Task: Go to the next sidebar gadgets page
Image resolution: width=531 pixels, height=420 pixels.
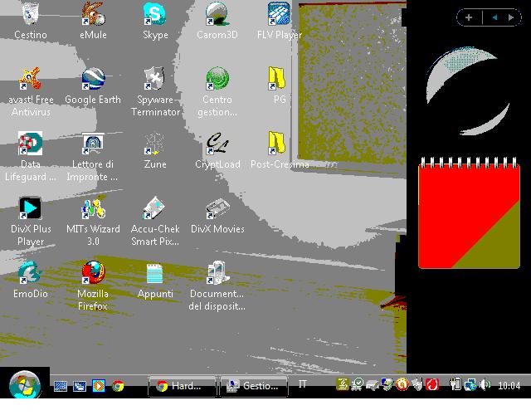Action: click(509, 17)
